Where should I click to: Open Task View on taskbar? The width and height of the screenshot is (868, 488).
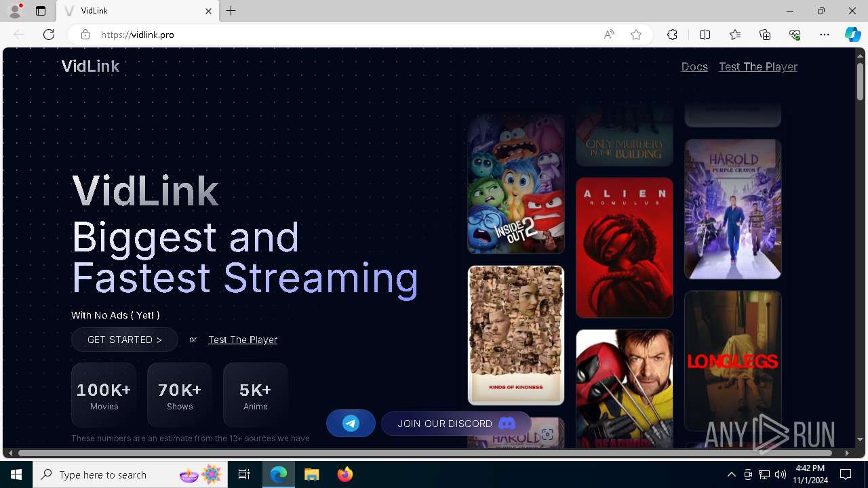[244, 474]
